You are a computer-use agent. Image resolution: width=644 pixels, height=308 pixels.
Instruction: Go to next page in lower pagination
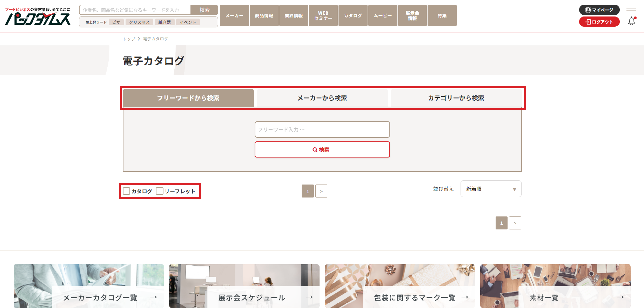click(515, 223)
